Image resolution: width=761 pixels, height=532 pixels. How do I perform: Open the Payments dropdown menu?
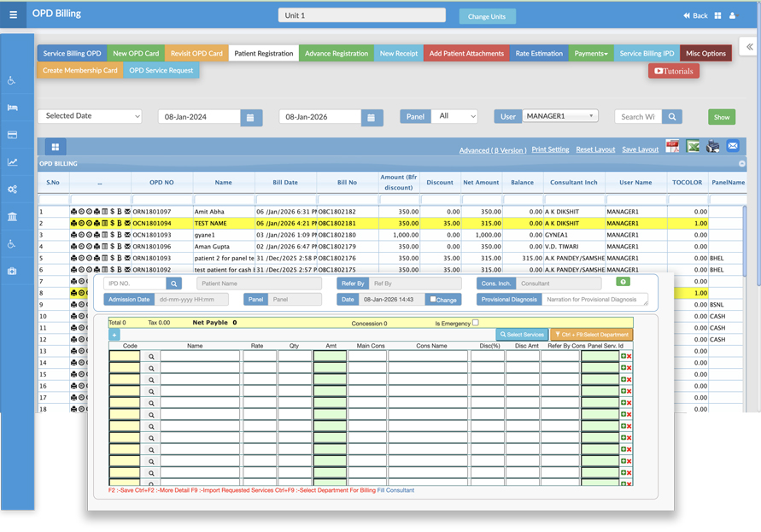[591, 54]
